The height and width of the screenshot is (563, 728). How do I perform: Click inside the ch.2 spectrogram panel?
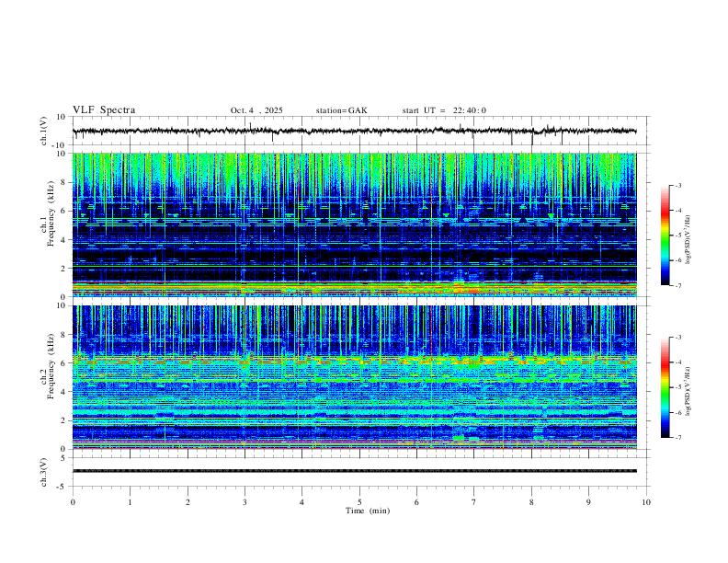click(354, 377)
